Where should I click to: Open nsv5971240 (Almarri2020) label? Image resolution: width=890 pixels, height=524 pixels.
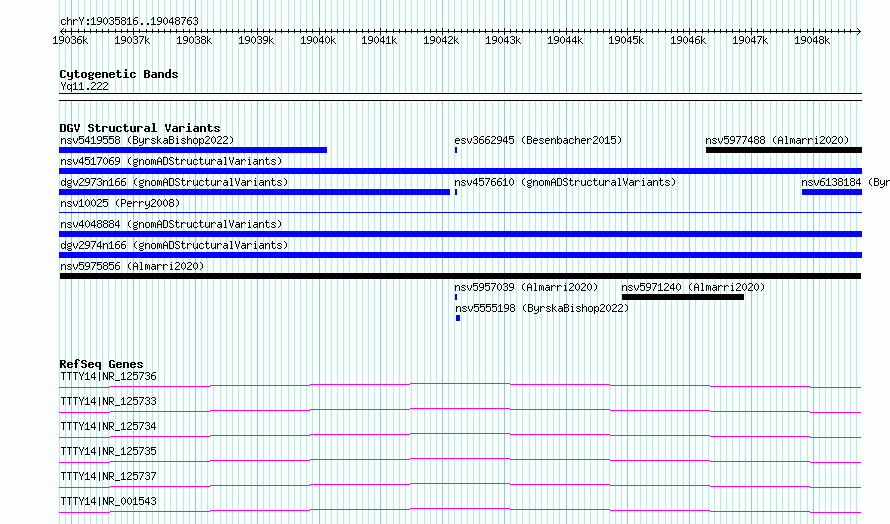[693, 287]
